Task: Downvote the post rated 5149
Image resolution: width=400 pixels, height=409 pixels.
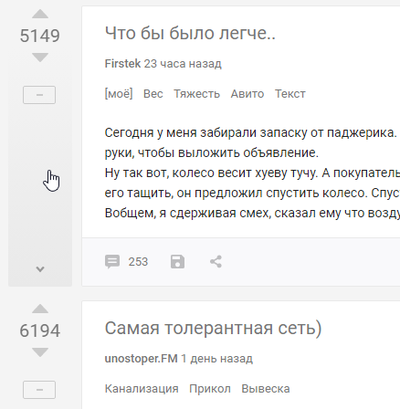Action: [40, 57]
